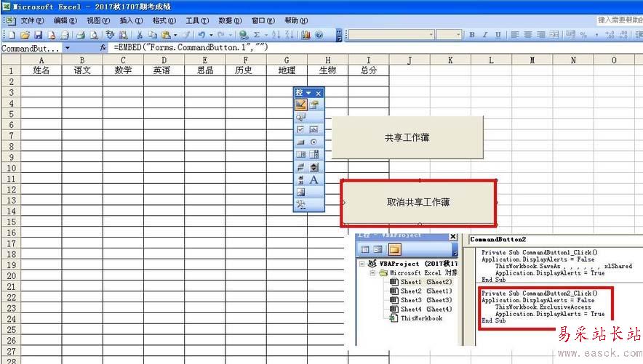This screenshot has width=643, height=364.
Task: Open the 插入 (Insert) menu
Action: [x=131, y=20]
